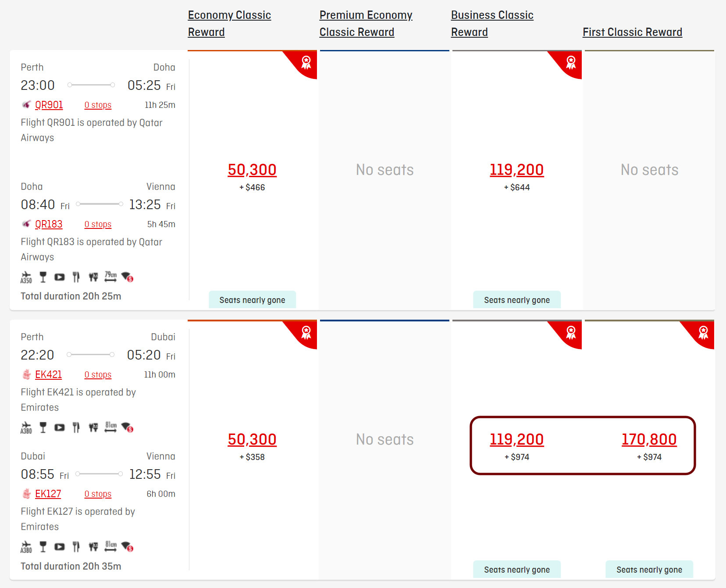Click the '5h 45m' duration for QR183

(x=161, y=224)
